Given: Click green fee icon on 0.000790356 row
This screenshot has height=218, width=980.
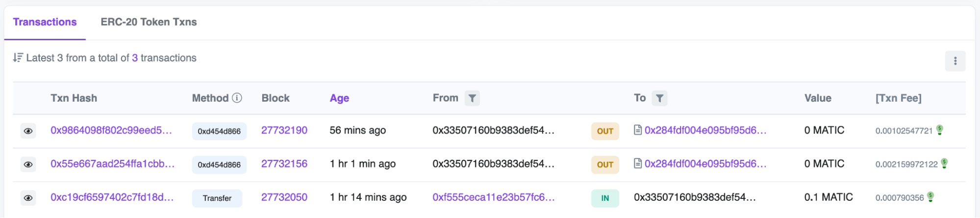Looking at the screenshot, I should [x=930, y=196].
